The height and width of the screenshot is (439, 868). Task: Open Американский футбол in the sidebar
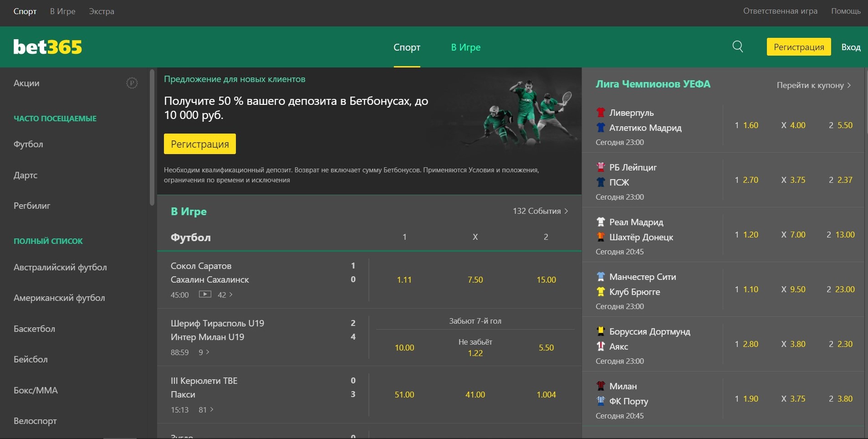(59, 298)
